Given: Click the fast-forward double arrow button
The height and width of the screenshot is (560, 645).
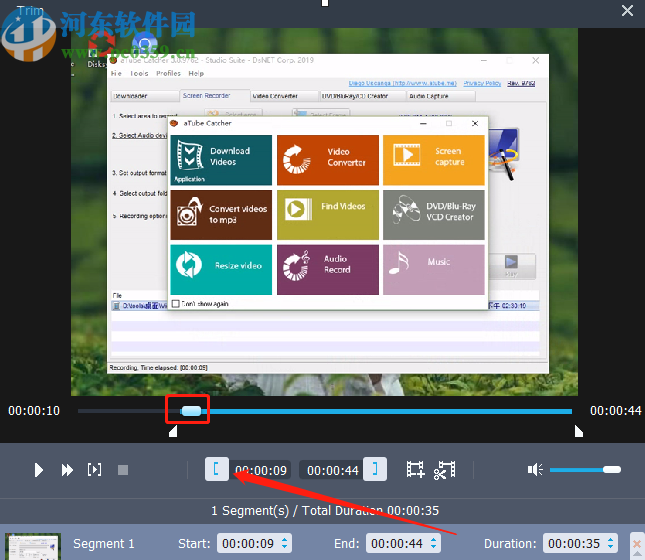Looking at the screenshot, I should (67, 469).
